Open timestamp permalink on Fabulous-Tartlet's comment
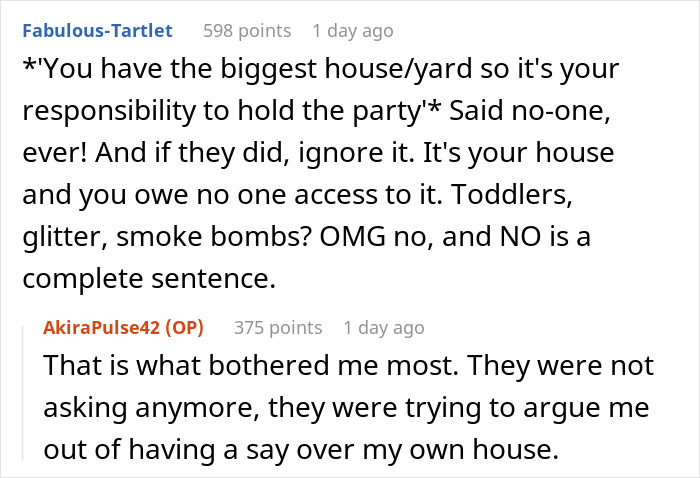 [x=352, y=31]
